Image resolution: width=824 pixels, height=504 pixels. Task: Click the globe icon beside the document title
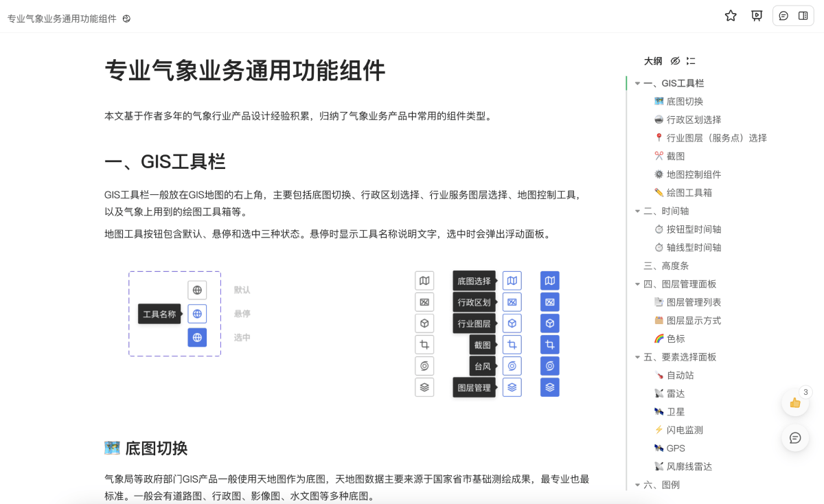126,19
